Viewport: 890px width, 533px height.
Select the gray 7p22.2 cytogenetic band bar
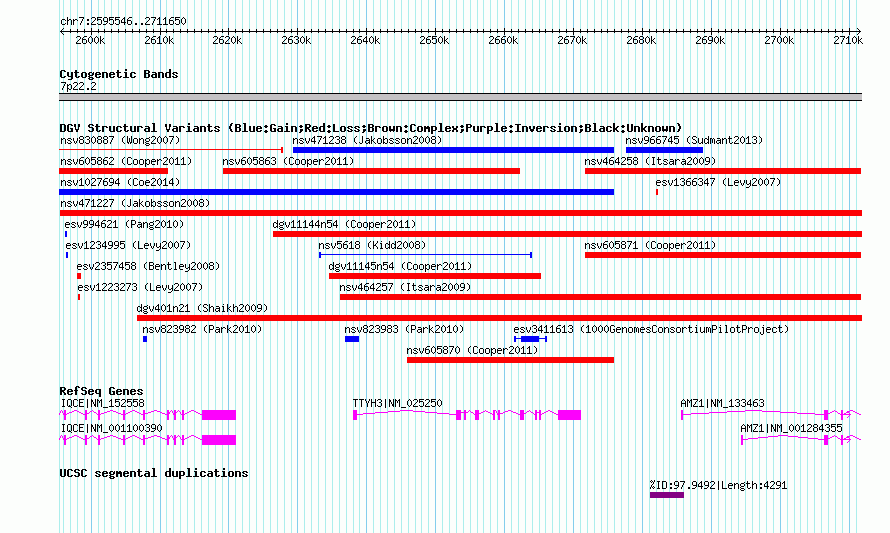[x=460, y=97]
